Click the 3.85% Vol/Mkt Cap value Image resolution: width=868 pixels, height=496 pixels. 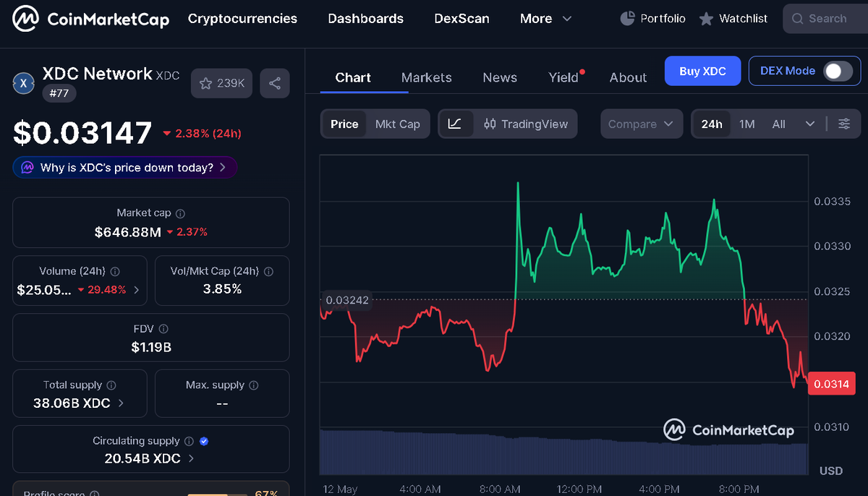[x=222, y=289]
